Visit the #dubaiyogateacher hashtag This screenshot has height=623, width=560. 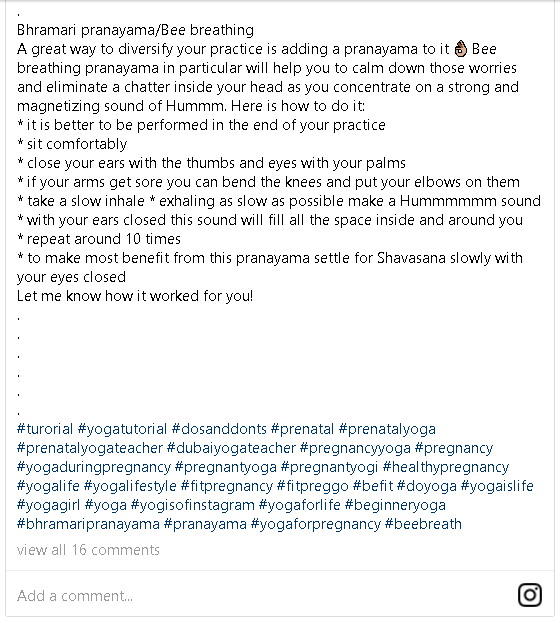click(231, 448)
